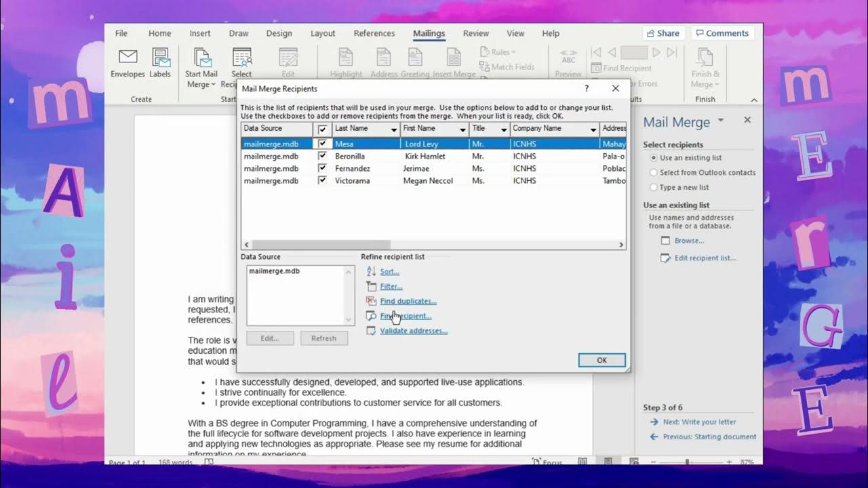868x488 pixels.
Task: Open Mail Merge pane options arrow
Action: (x=721, y=121)
